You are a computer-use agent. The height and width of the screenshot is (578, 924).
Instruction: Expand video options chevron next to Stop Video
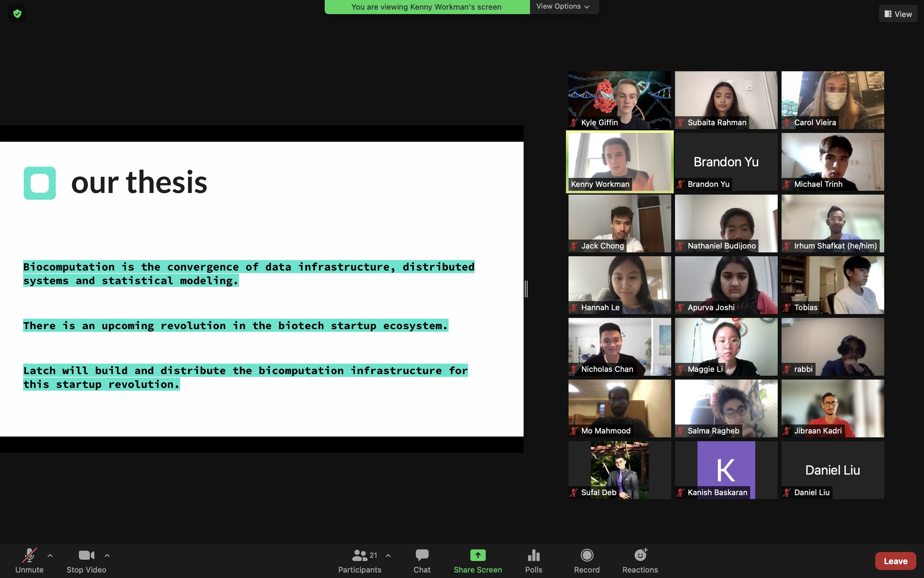click(x=107, y=556)
